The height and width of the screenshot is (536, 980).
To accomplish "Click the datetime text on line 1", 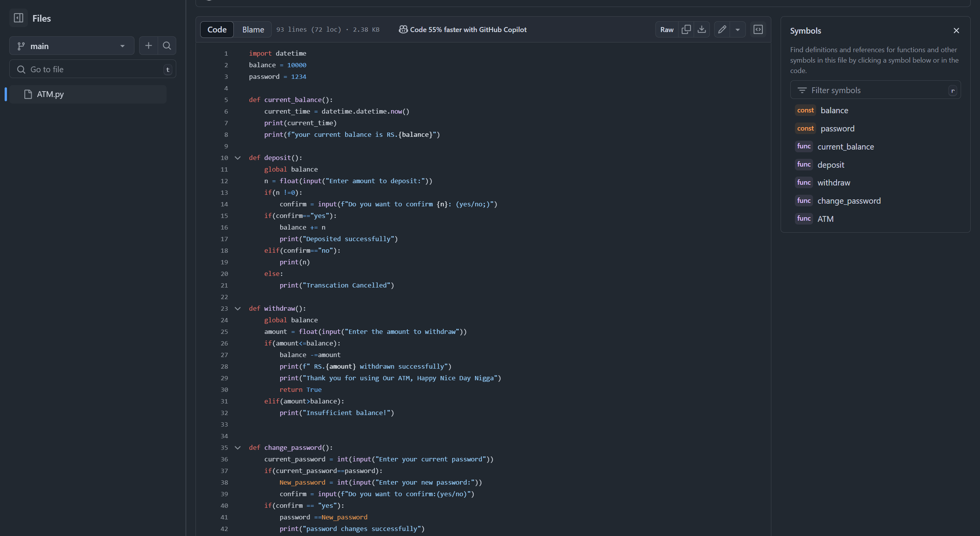I will pyautogui.click(x=291, y=53).
